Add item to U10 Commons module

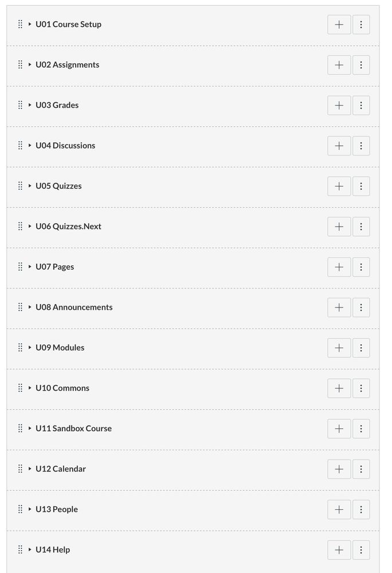pos(339,388)
